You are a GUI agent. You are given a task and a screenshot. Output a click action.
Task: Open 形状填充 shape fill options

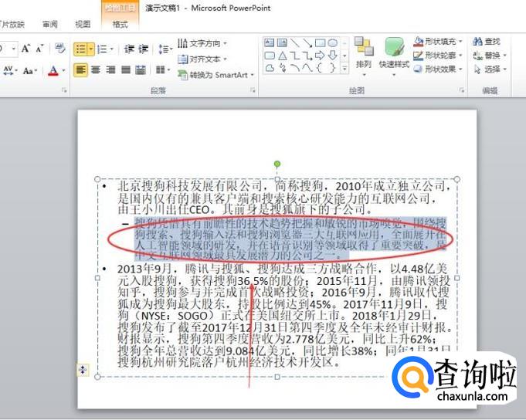coord(438,42)
